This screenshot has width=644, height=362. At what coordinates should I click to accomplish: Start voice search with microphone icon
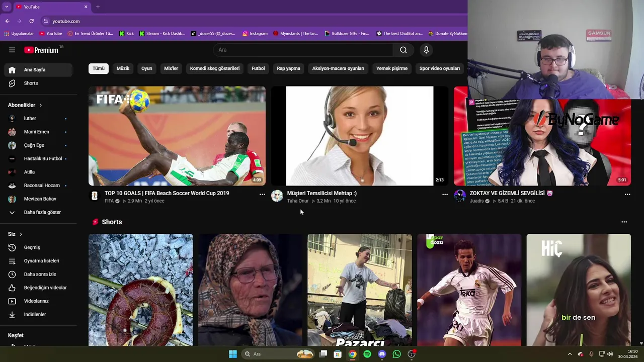(x=426, y=50)
